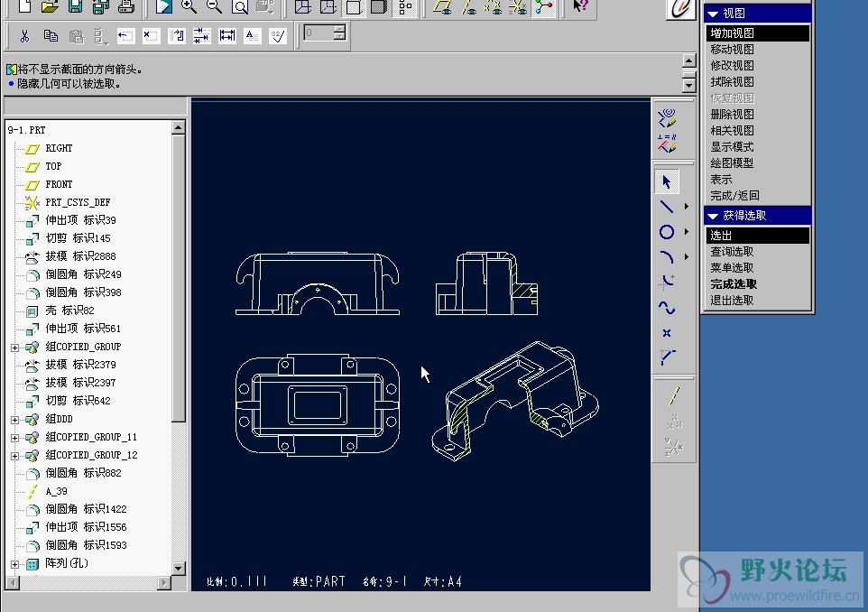
Task: Expand the 组DDD tree node
Action: coord(15,420)
